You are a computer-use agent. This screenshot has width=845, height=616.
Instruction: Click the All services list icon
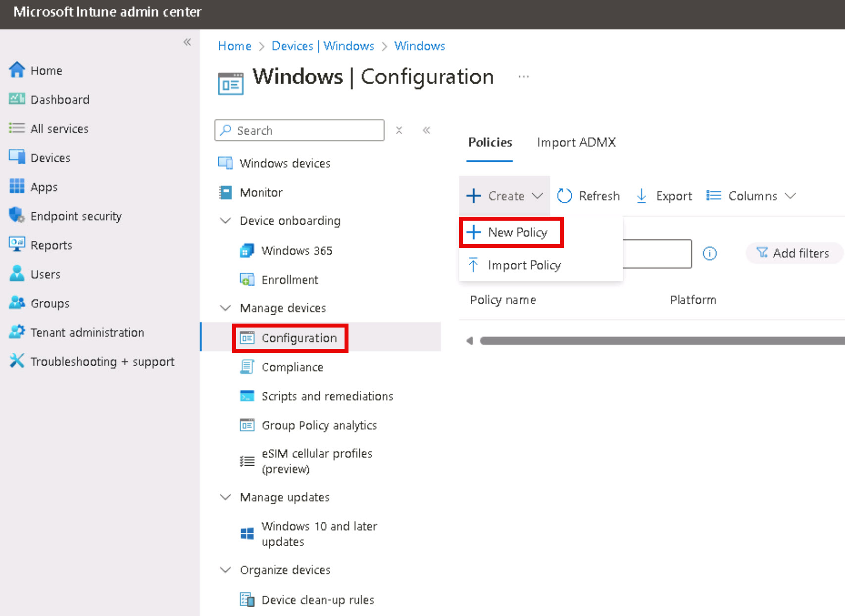coord(17,128)
